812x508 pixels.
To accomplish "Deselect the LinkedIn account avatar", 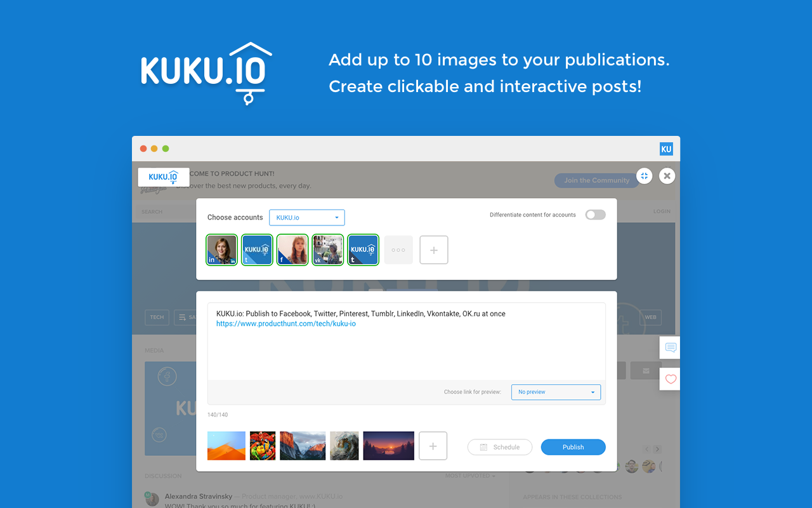I will [221, 250].
